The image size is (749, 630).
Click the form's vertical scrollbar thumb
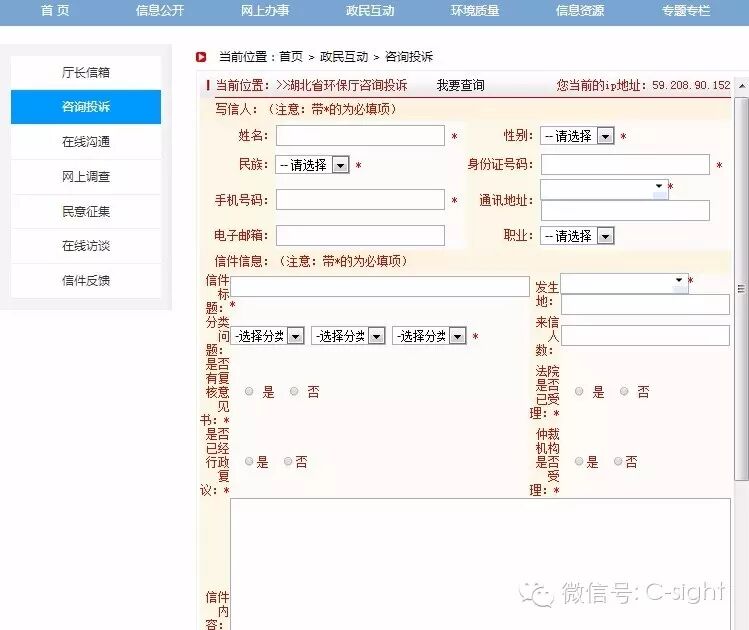(x=741, y=288)
